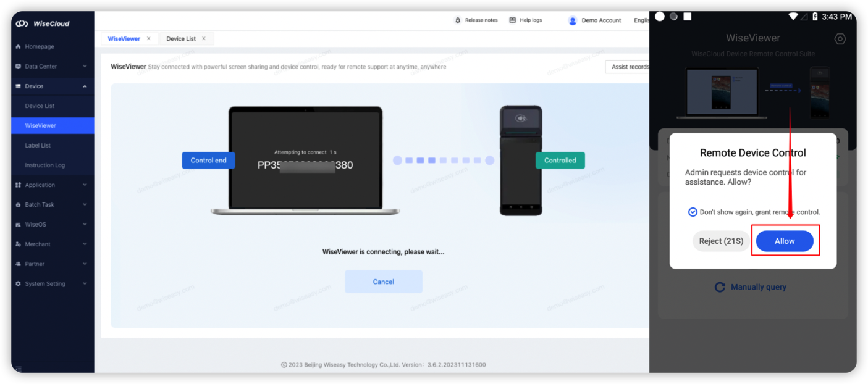Cancel the WiseViewer connection
The height and width of the screenshot is (384, 868).
coord(383,282)
